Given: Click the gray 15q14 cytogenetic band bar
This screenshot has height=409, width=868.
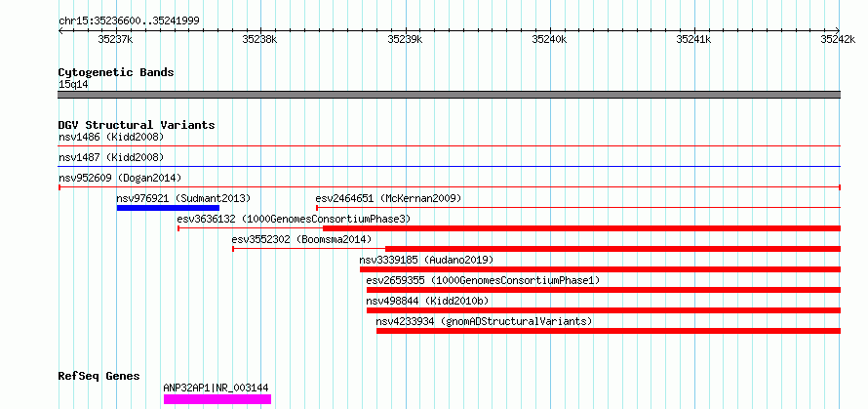Looking at the screenshot, I should point(450,95).
